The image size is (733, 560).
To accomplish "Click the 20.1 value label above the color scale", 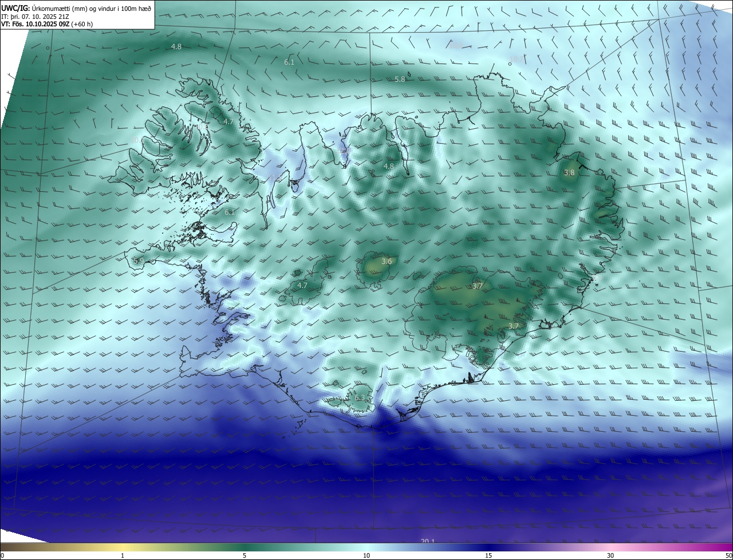I will (x=428, y=542).
